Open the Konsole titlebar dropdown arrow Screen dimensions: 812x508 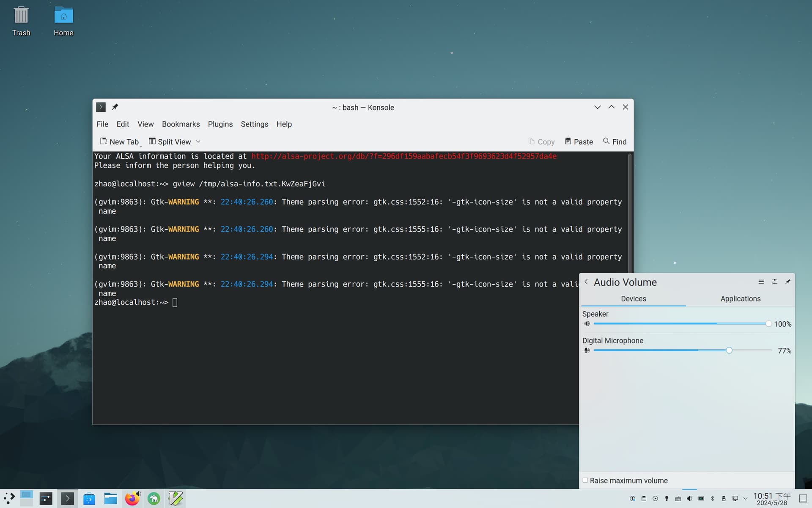pos(597,107)
